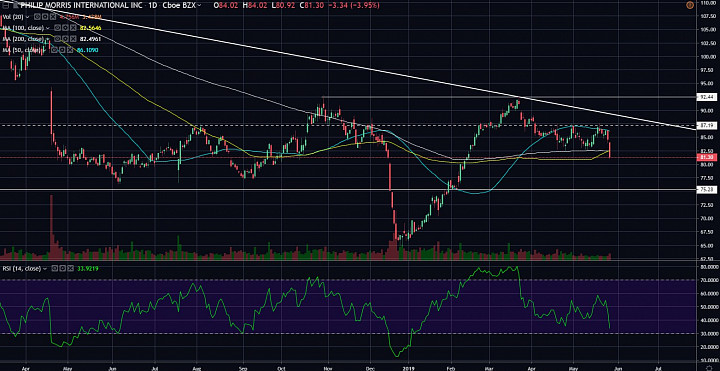720x371 pixels.
Task: Remove the Vol (20) indicator
Action: 53,17
